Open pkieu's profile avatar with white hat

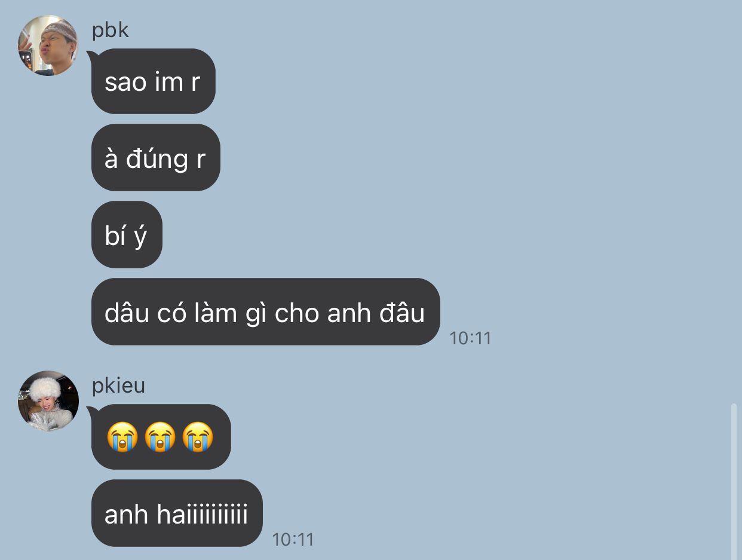coord(48,401)
